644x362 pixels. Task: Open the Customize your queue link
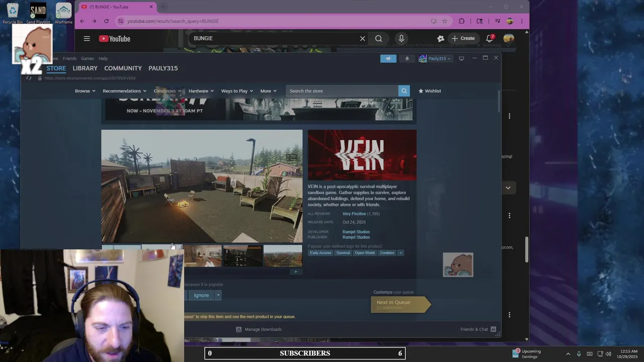point(393,292)
